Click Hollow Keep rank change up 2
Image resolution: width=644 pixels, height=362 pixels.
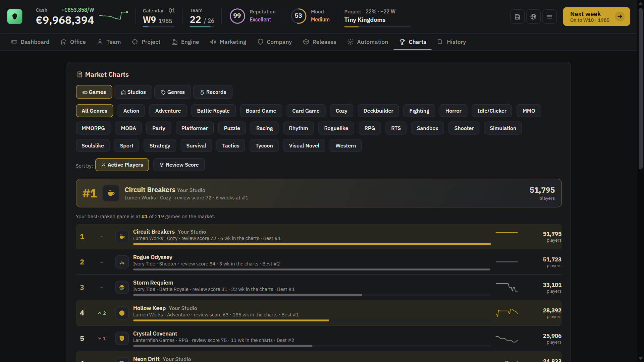click(102, 313)
